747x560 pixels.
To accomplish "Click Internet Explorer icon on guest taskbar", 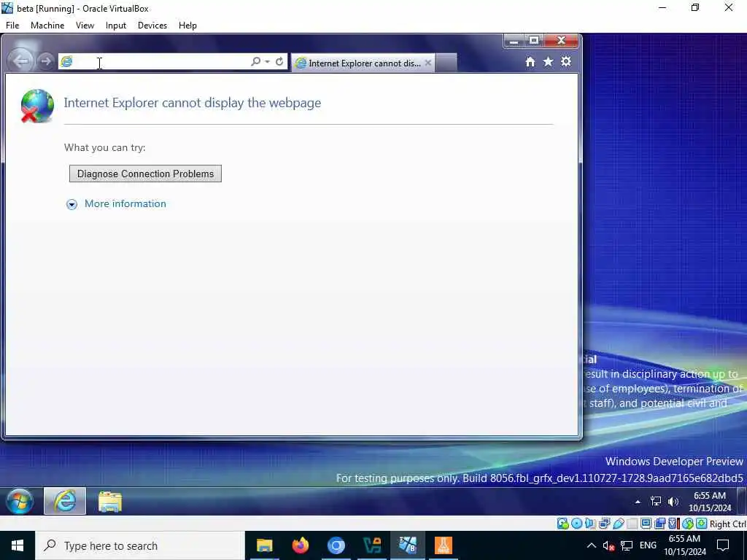I will 65,501.
